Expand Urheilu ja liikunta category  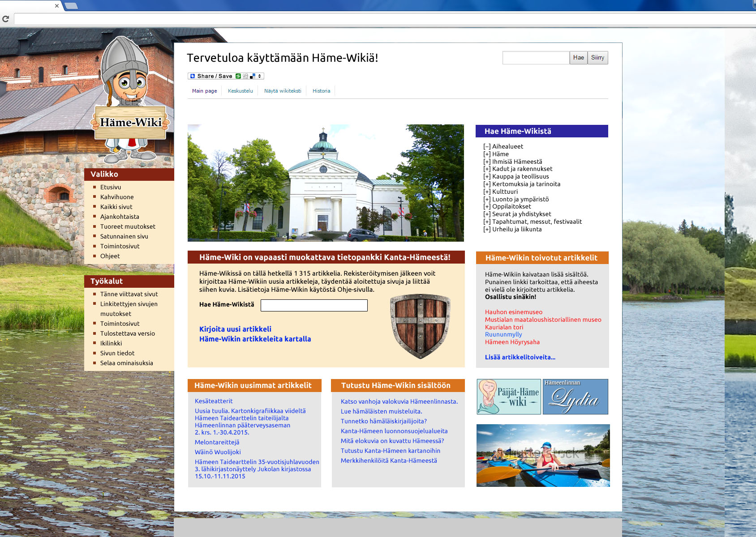pyautogui.click(x=487, y=230)
